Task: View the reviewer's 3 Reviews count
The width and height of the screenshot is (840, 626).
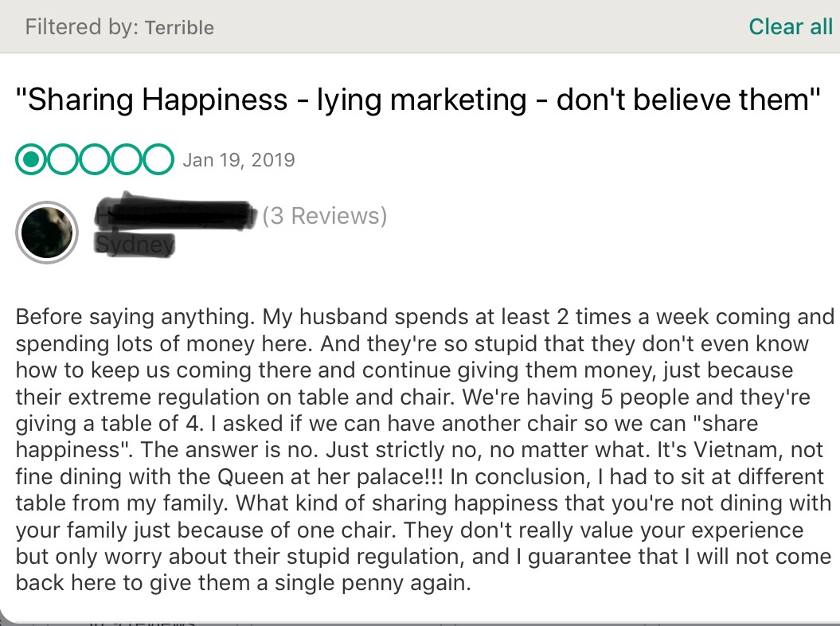Action: point(325,216)
